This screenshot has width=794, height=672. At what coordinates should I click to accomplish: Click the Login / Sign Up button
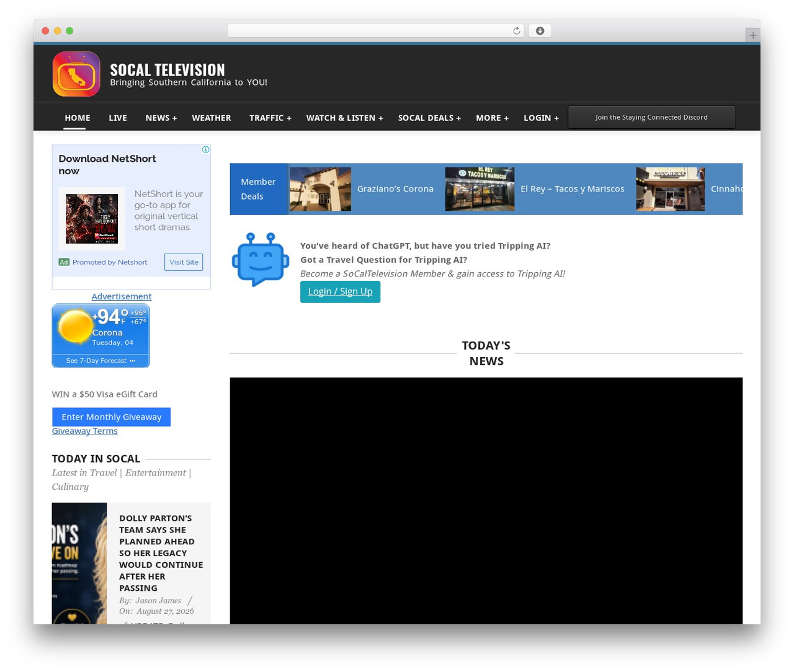pyautogui.click(x=341, y=291)
